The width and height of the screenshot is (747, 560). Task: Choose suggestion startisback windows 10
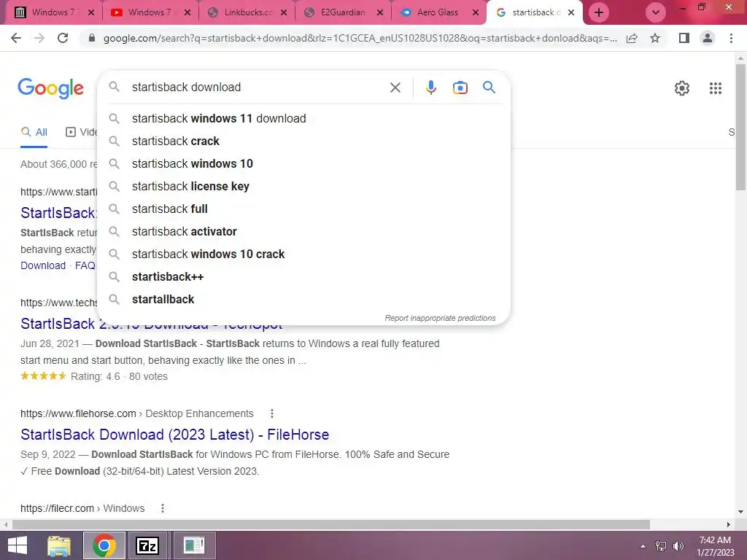(303, 164)
